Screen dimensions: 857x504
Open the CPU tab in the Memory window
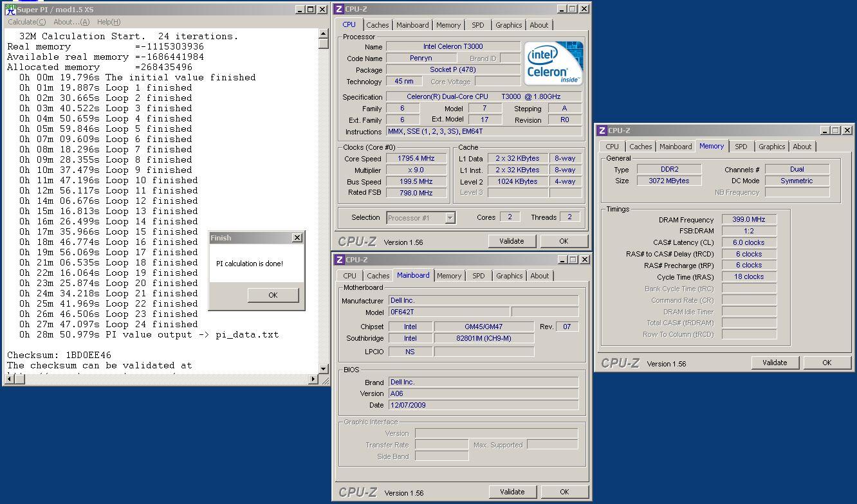612,147
